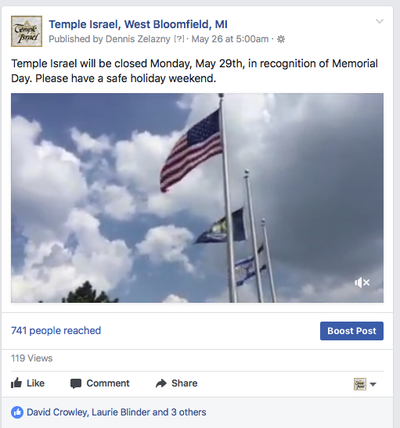
Task: Open the 741 people reached insights
Action: (56, 330)
